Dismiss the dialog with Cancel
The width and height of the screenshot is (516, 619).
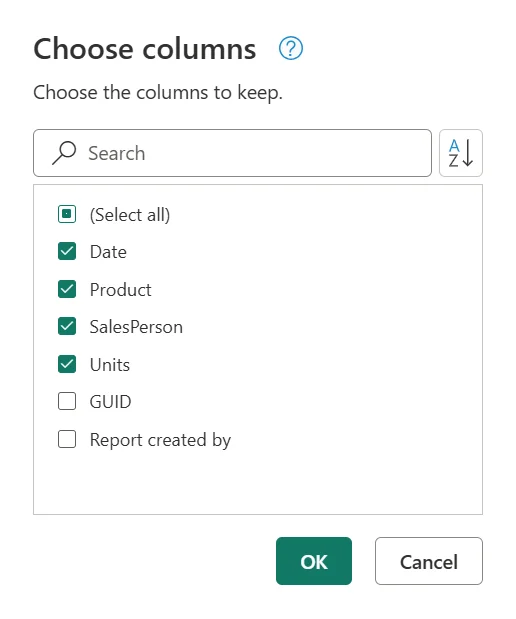click(429, 561)
